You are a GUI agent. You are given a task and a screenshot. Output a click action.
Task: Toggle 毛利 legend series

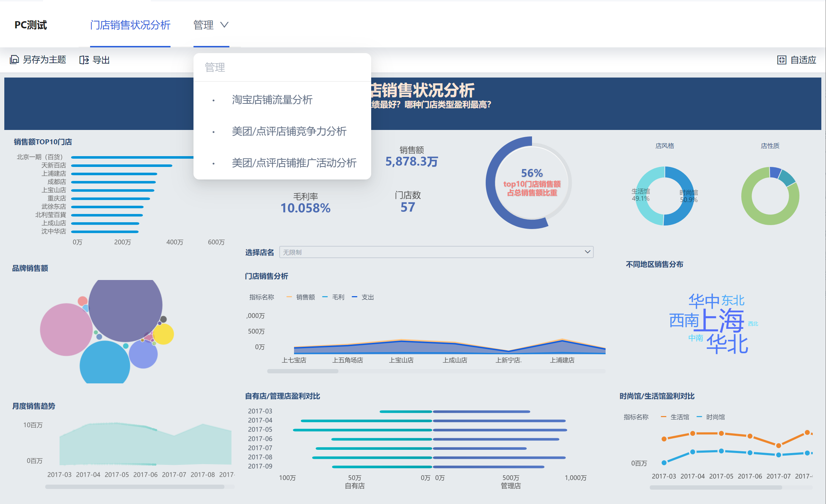tap(337, 297)
